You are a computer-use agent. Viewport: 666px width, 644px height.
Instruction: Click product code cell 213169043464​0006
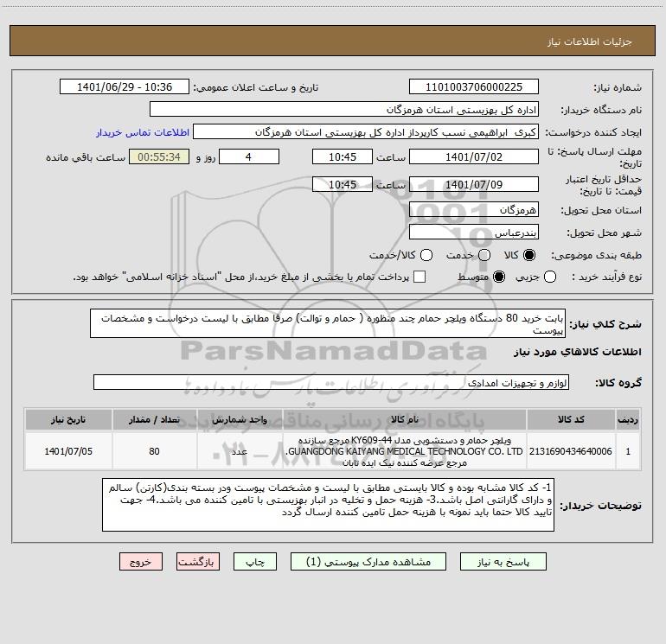click(571, 451)
